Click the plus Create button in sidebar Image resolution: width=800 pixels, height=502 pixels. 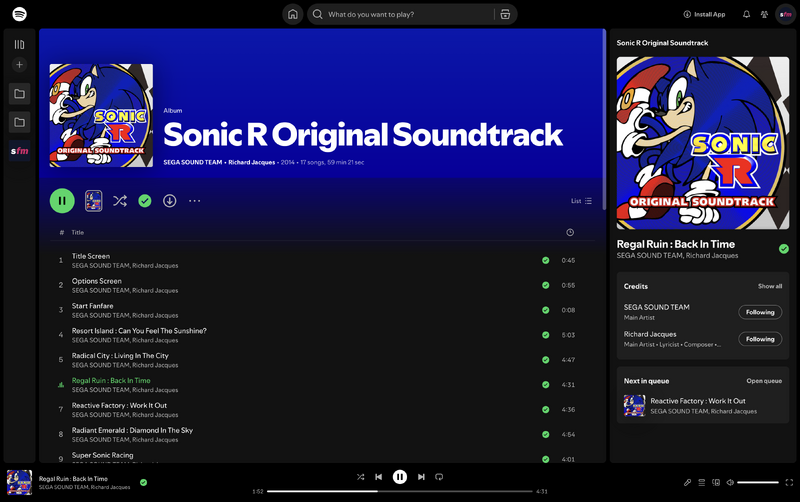tap(19, 65)
